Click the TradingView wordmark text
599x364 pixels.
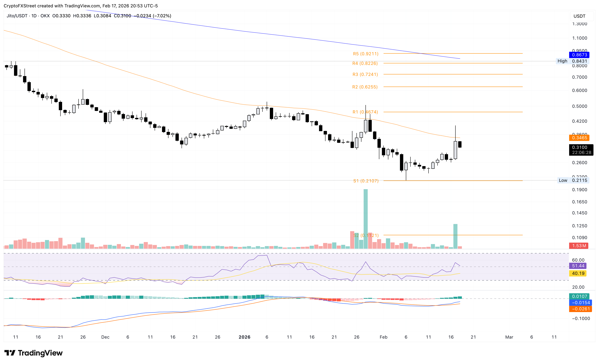click(40, 353)
